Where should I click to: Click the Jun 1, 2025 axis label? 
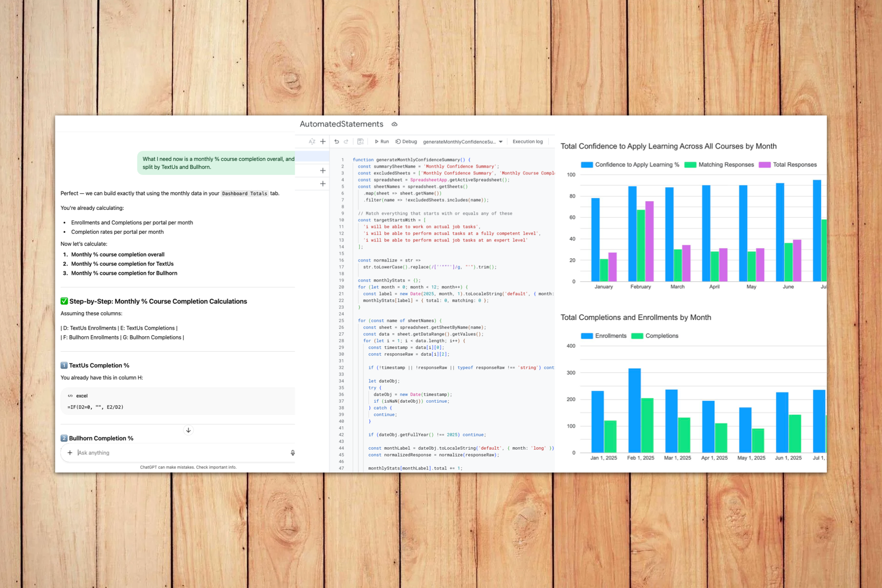point(788,457)
